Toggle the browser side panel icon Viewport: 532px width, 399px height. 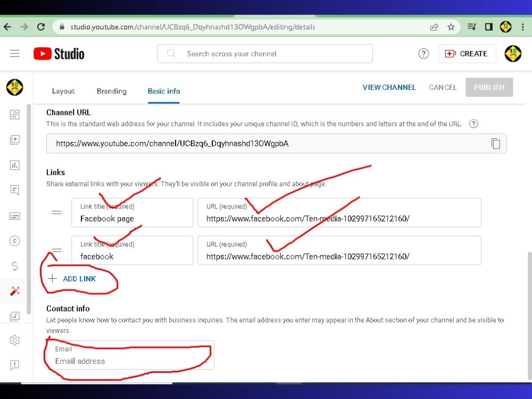pyautogui.click(x=488, y=27)
